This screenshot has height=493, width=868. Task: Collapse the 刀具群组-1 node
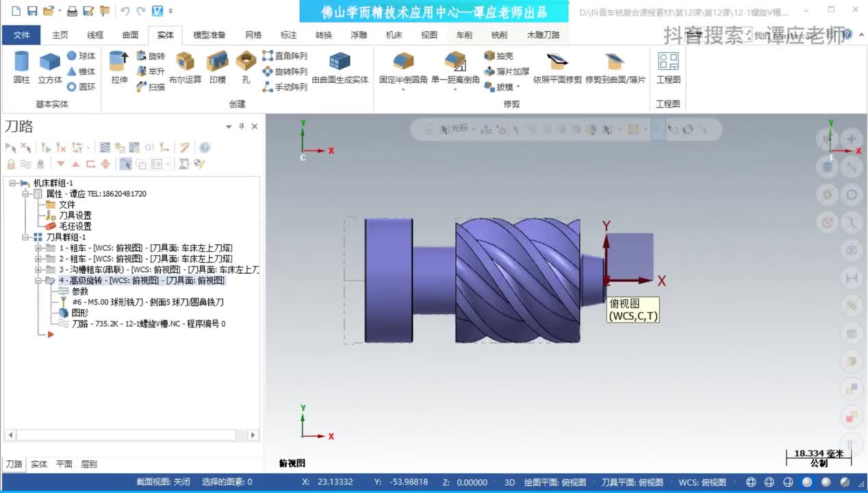click(x=25, y=237)
